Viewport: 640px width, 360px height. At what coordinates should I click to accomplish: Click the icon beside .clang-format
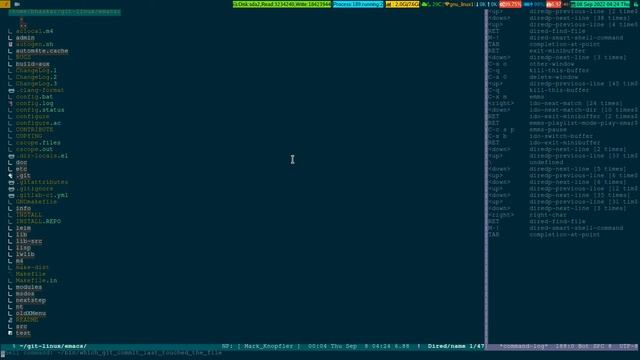pyautogui.click(x=11, y=91)
